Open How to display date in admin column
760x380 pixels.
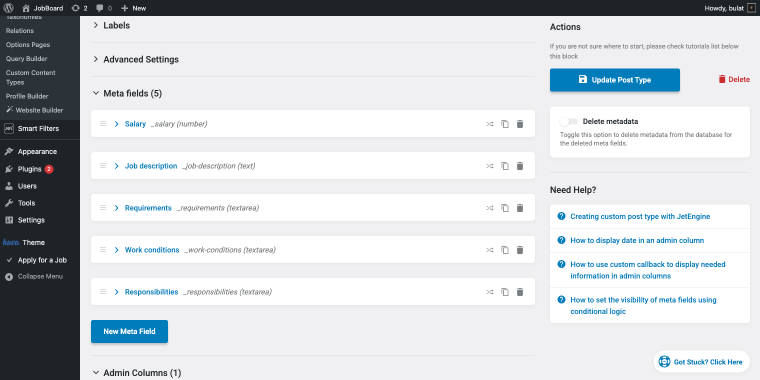click(637, 240)
